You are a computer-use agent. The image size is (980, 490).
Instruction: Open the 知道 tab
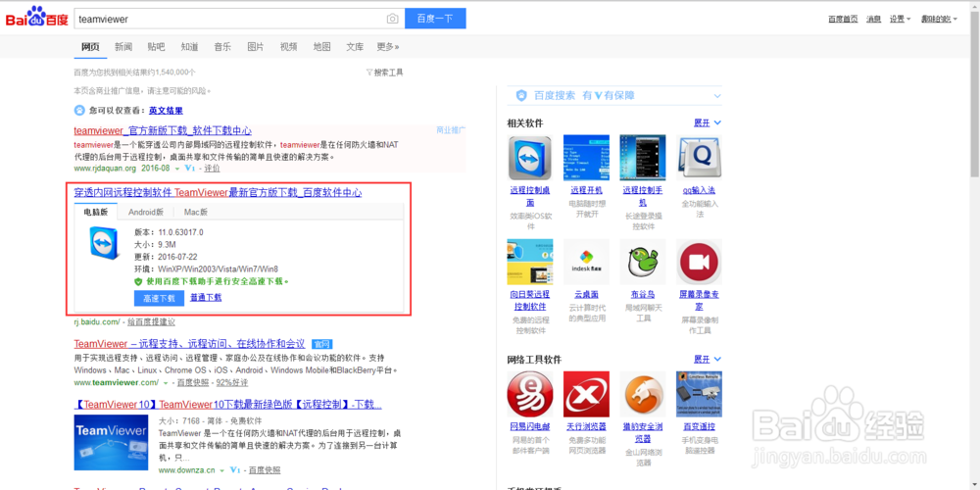[189, 47]
